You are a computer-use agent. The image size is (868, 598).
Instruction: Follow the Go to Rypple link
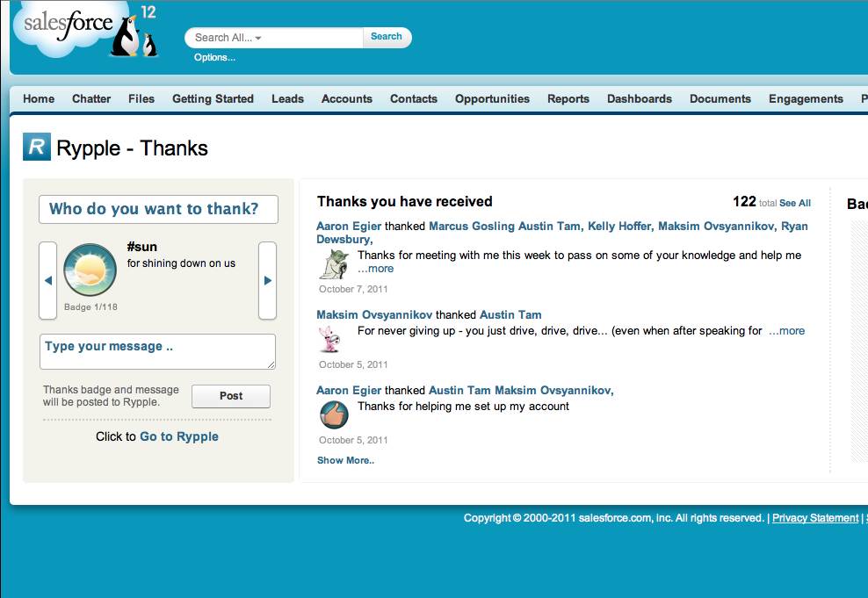(179, 436)
